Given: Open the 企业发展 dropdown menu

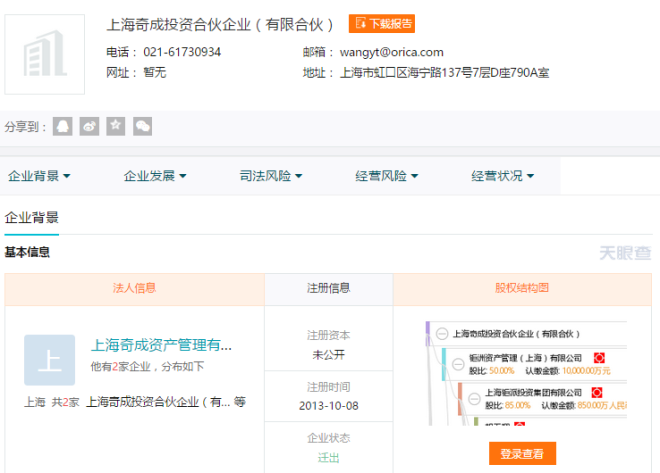Looking at the screenshot, I should [x=155, y=176].
